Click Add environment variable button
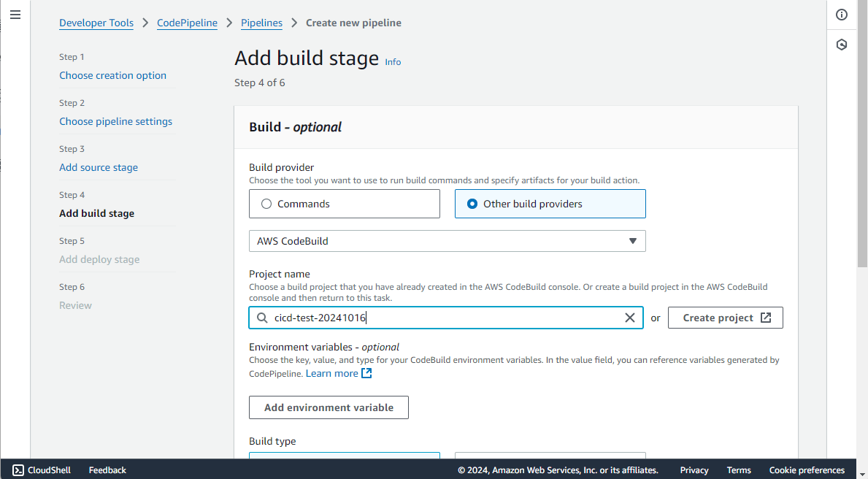Image resolution: width=868 pixels, height=479 pixels. point(329,407)
